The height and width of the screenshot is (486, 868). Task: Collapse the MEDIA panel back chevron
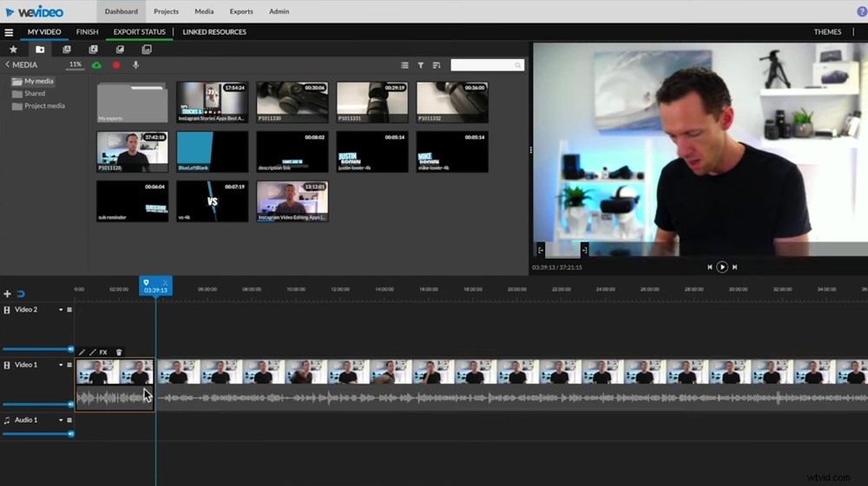pos(8,65)
